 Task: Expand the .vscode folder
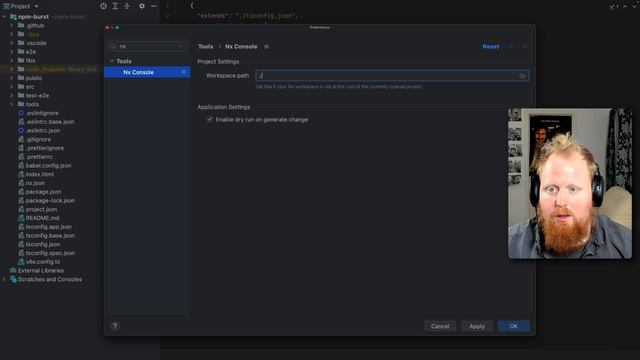click(12, 43)
